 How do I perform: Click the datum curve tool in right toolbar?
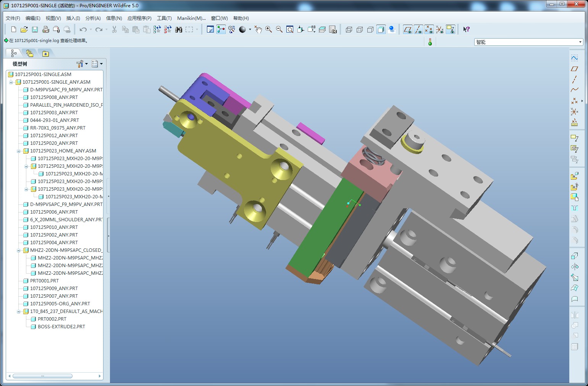(574, 90)
